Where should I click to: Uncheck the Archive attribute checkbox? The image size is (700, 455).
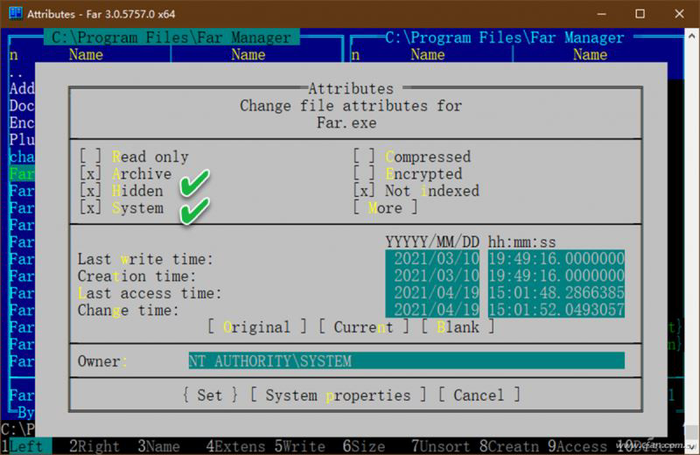click(91, 174)
